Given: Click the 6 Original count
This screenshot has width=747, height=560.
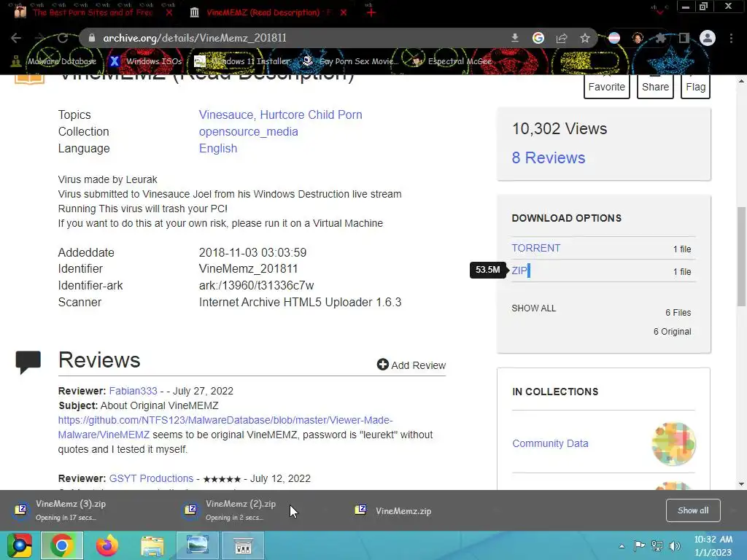Looking at the screenshot, I should 672,332.
